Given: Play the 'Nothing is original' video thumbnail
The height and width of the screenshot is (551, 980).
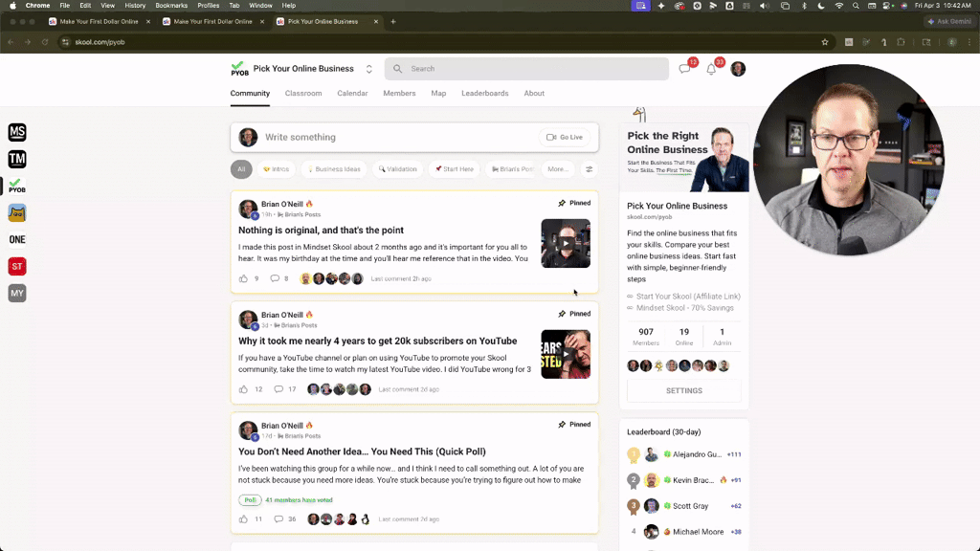Looking at the screenshot, I should [x=566, y=243].
